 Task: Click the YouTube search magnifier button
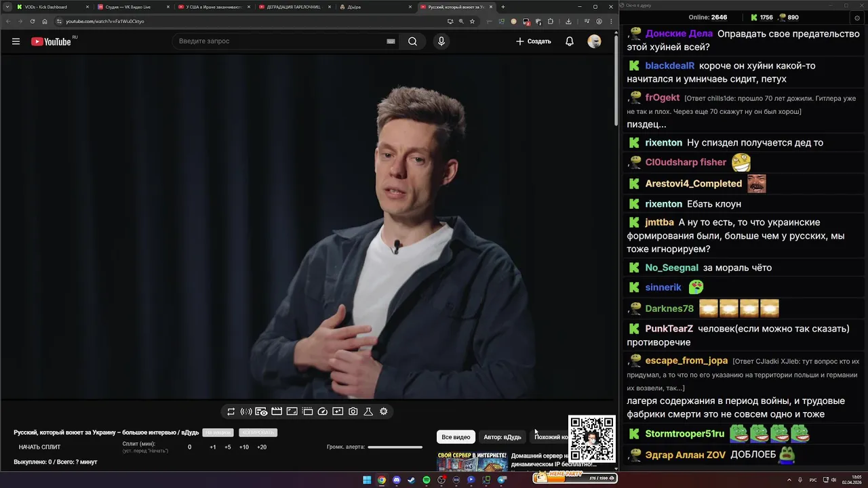click(x=412, y=41)
